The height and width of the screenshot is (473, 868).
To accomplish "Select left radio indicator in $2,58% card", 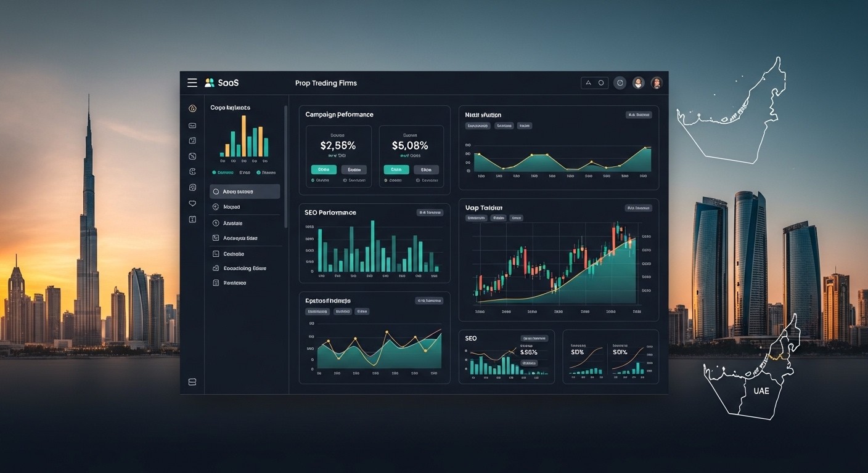I will pyautogui.click(x=313, y=181).
